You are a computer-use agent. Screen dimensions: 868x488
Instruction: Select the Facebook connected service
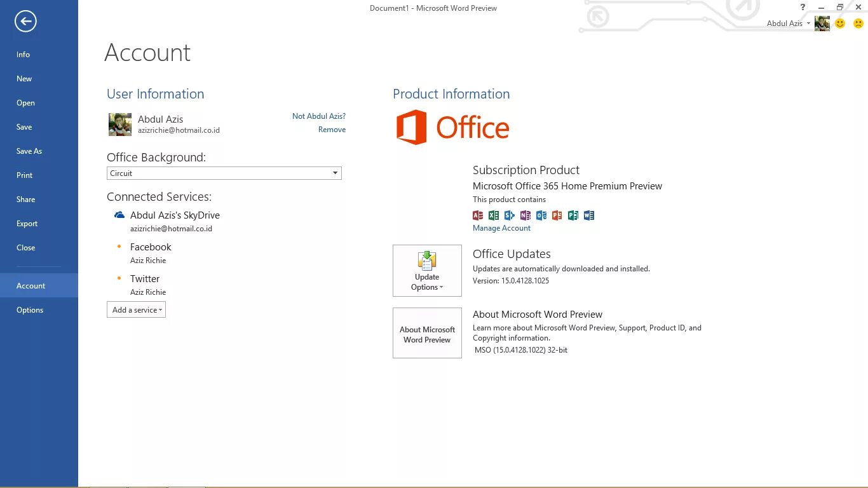tap(151, 247)
